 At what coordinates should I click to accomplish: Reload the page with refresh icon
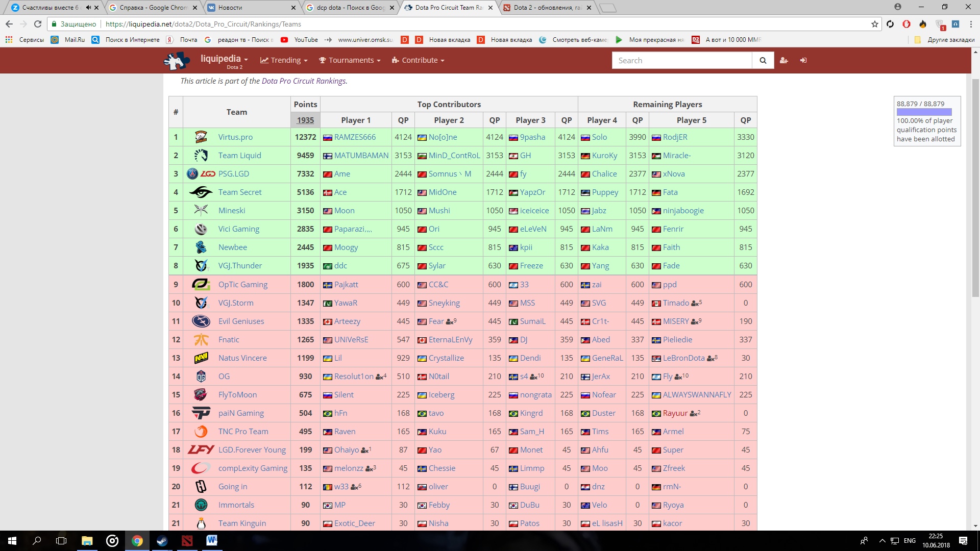pyautogui.click(x=38, y=24)
